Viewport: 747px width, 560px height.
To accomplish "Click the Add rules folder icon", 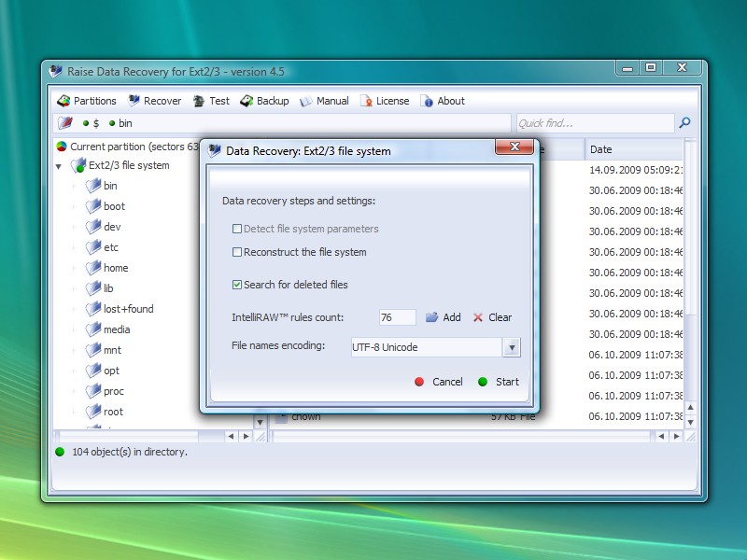I will click(432, 317).
